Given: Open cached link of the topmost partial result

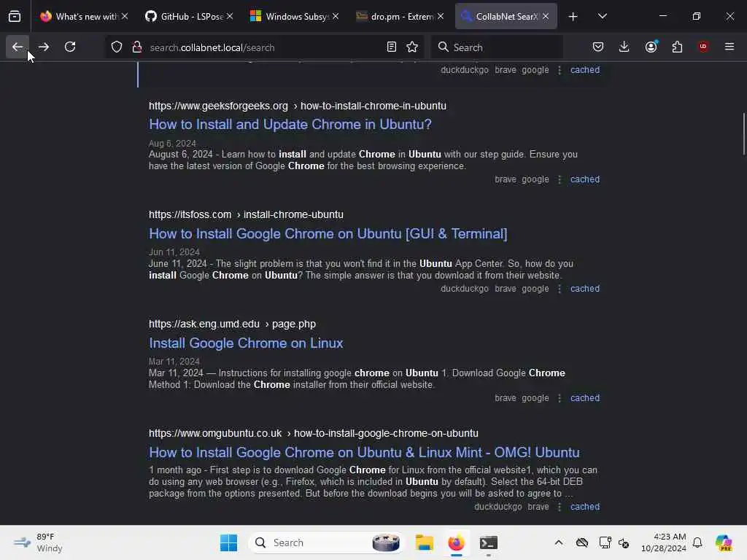Looking at the screenshot, I should point(585,70).
